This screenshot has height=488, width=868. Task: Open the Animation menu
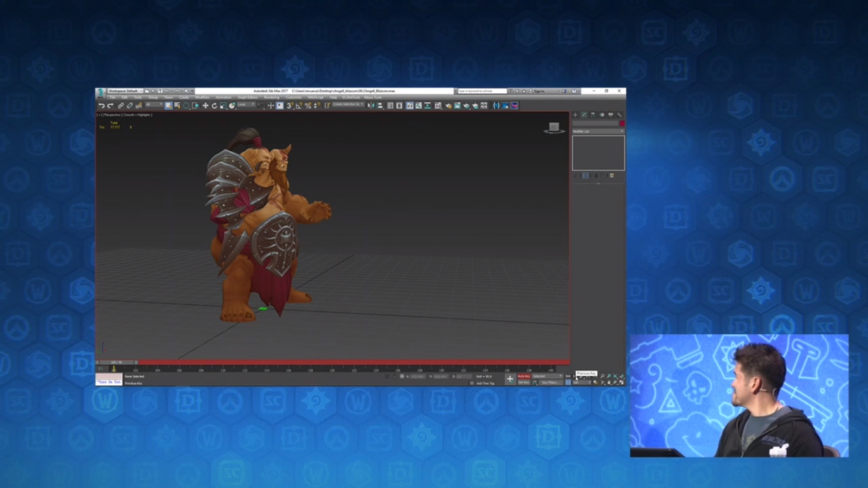(x=224, y=97)
